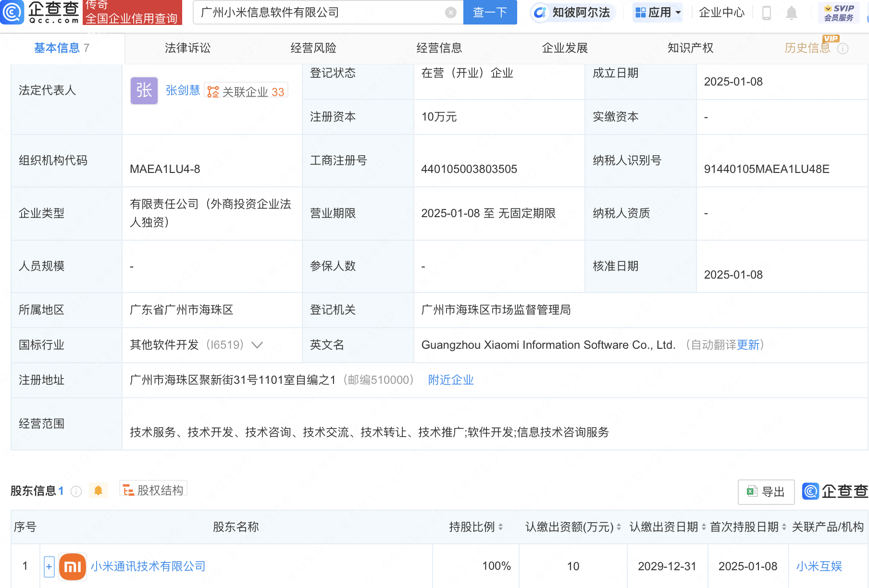Sort by 持股比例 column arrows

(x=500, y=527)
